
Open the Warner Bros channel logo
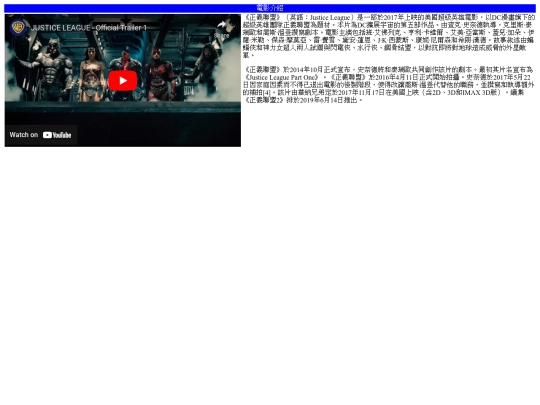[x=18, y=27]
